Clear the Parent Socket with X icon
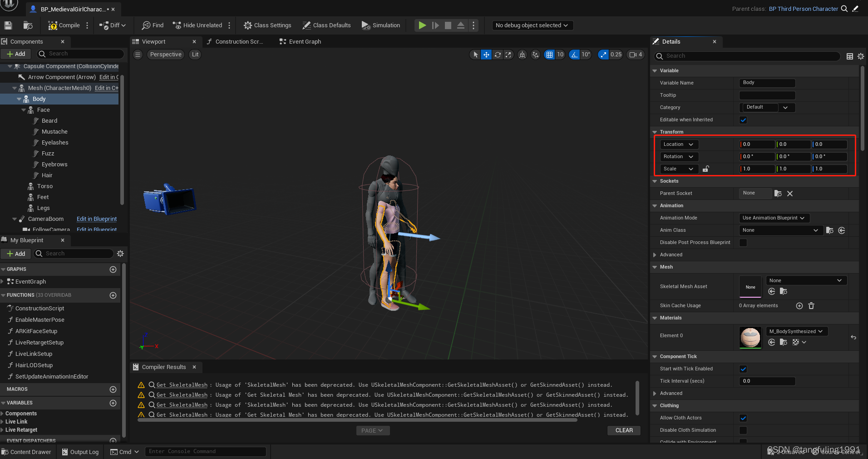868x459 pixels. click(x=790, y=194)
